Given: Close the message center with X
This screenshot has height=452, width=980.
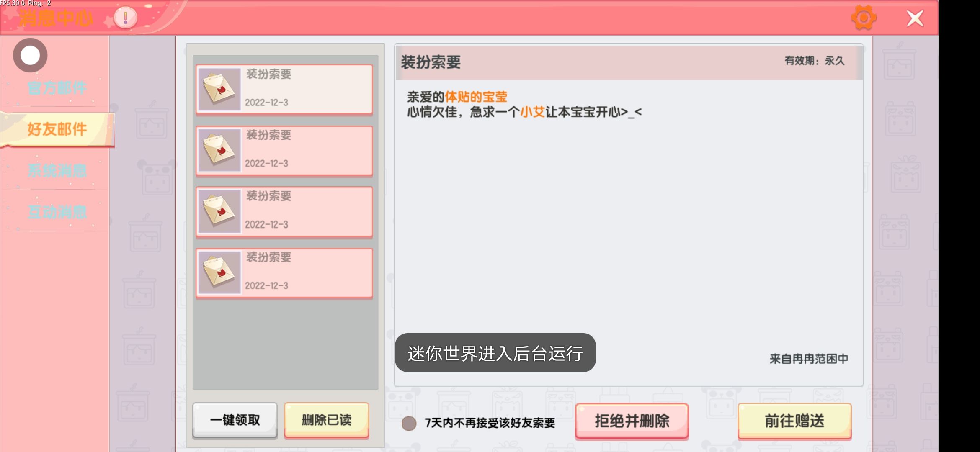Looking at the screenshot, I should (x=915, y=18).
